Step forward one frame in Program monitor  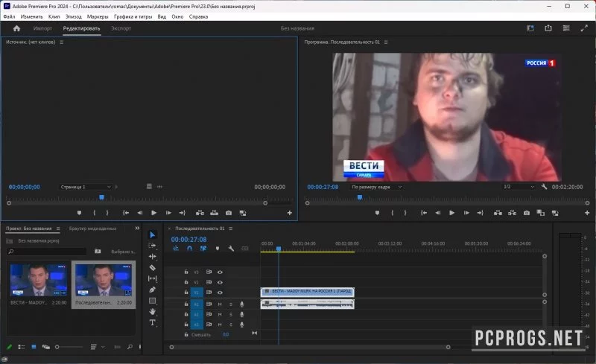(466, 213)
